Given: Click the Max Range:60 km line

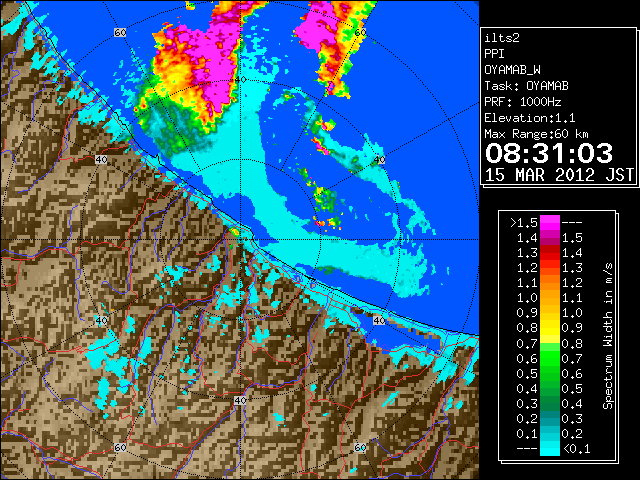Looking at the screenshot, I should point(536,134).
